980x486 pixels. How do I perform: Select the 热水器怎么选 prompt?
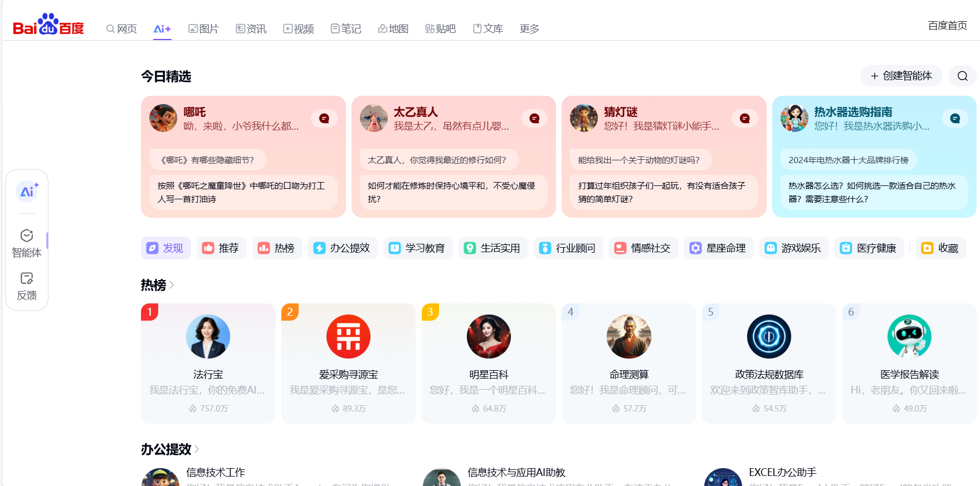coord(874,193)
